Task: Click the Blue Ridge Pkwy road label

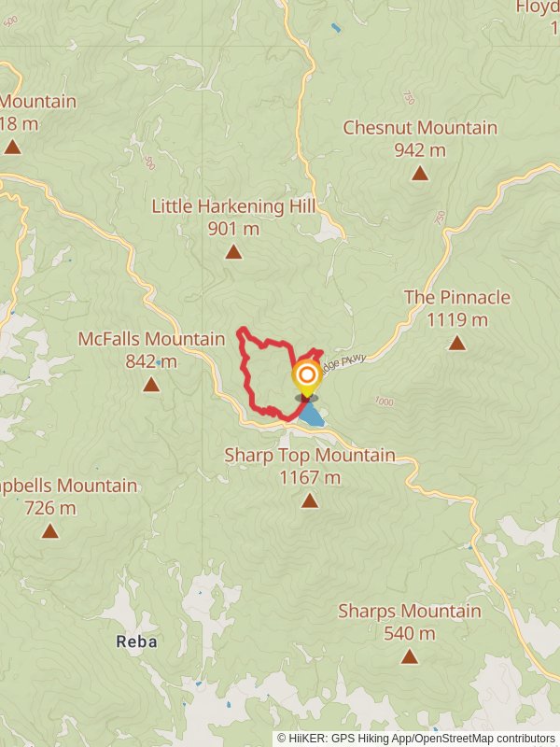Action: pyautogui.click(x=343, y=364)
